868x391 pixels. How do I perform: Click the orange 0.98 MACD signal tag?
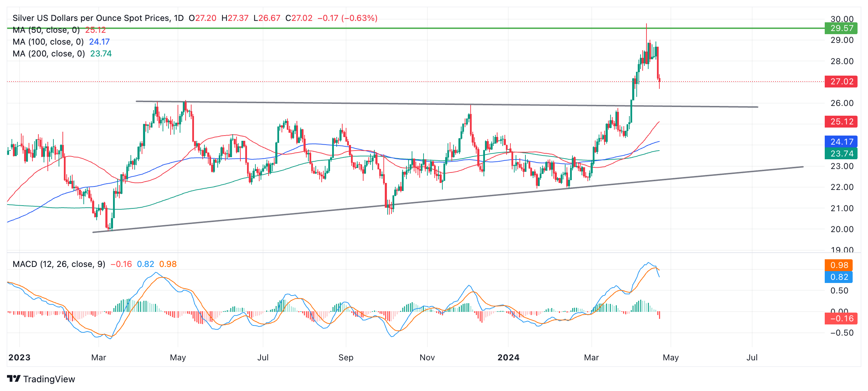tap(839, 265)
